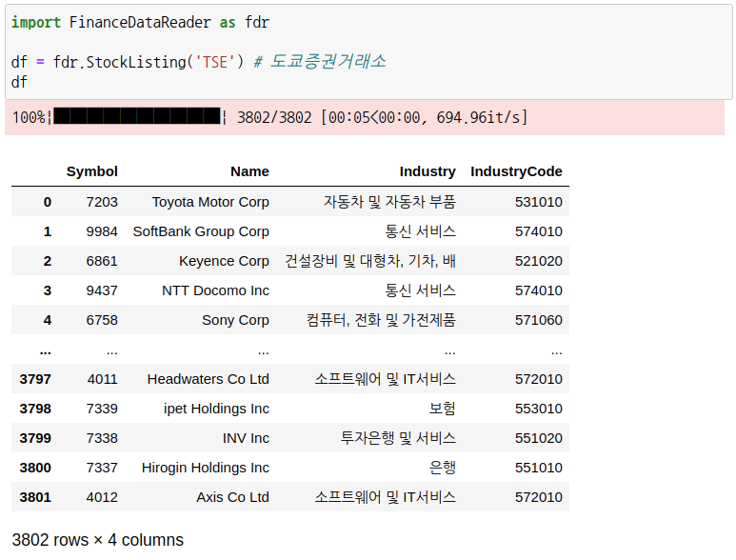Click industry code 571060
736x560 pixels.
[539, 320]
